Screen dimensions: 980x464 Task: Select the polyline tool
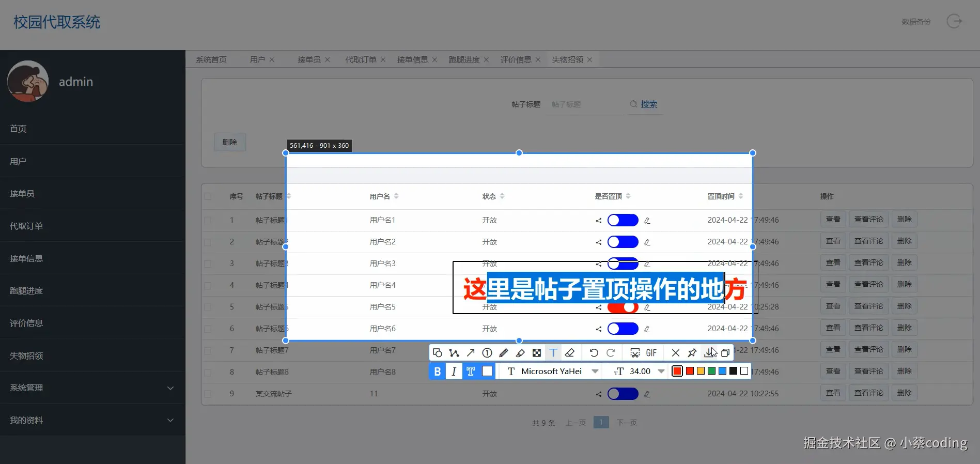point(454,353)
